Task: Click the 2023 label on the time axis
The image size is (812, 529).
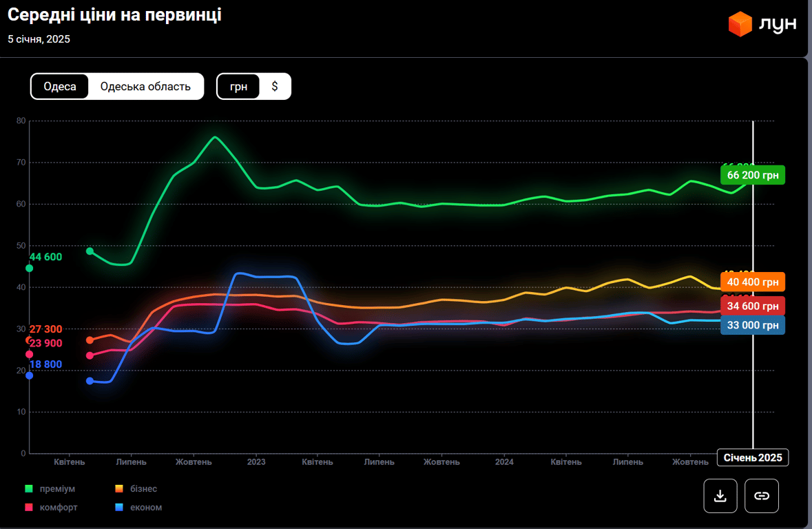Action: [256, 462]
